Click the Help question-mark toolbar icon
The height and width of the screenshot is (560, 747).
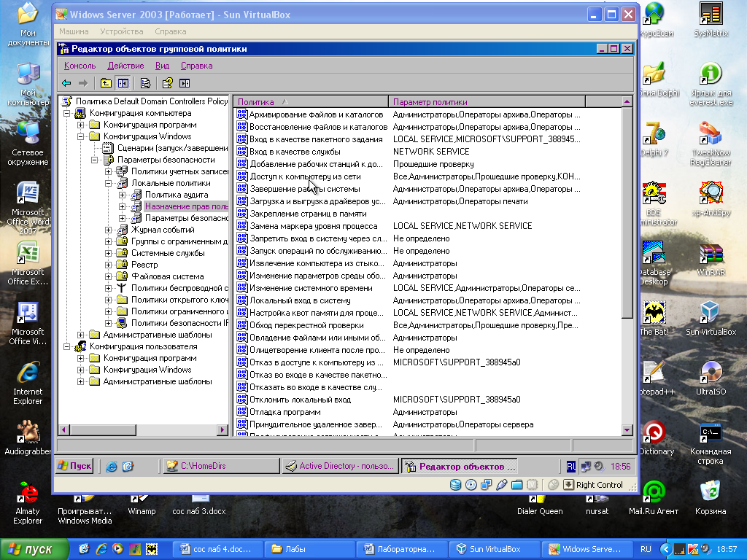tap(167, 83)
